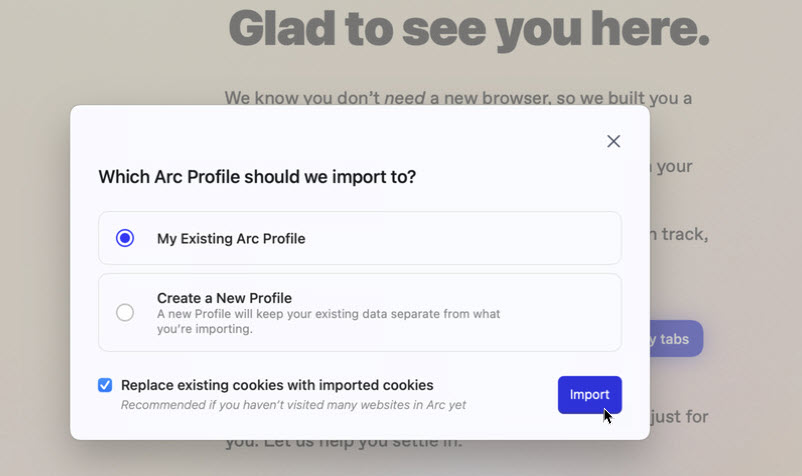
Task: Click the empty right side of My Existing Arc Profile card
Action: point(500,238)
